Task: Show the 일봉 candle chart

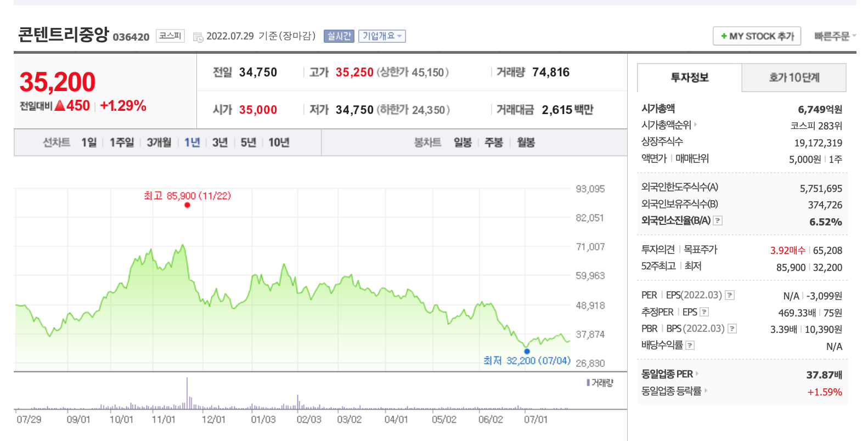Action: click(x=463, y=143)
